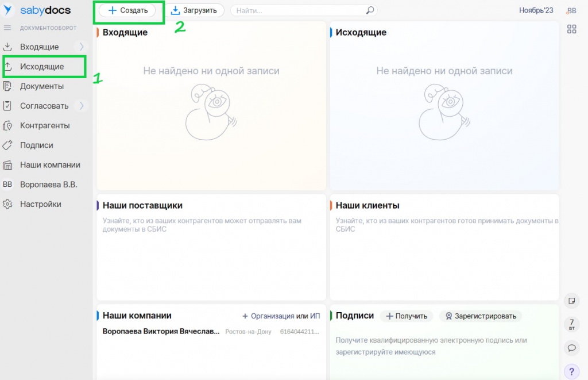The image size is (588, 380).
Task: Click the question mark help icon
Action: pyautogui.click(x=571, y=371)
